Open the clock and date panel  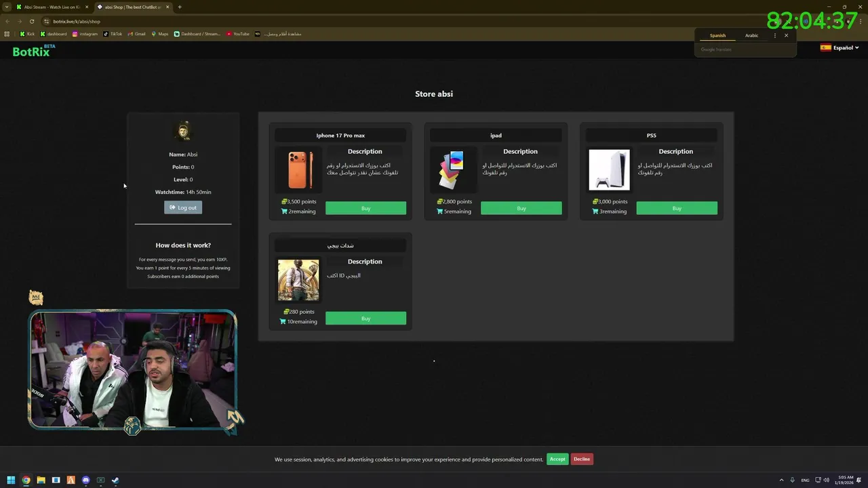tap(846, 480)
